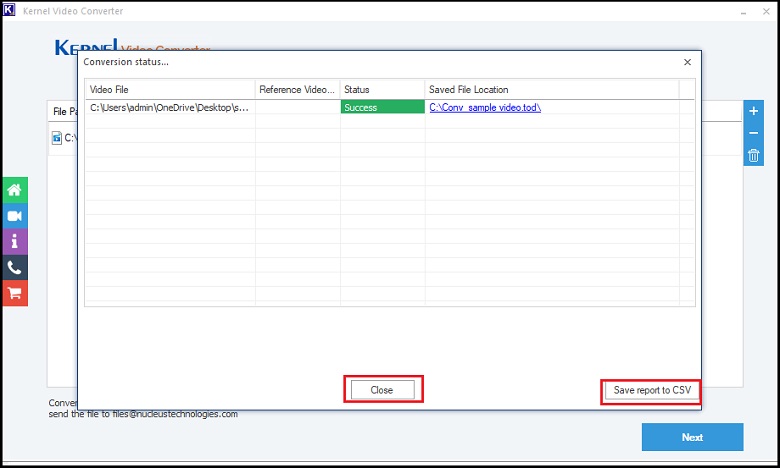Open the info sidebar icon
The image size is (780, 468).
[14, 242]
